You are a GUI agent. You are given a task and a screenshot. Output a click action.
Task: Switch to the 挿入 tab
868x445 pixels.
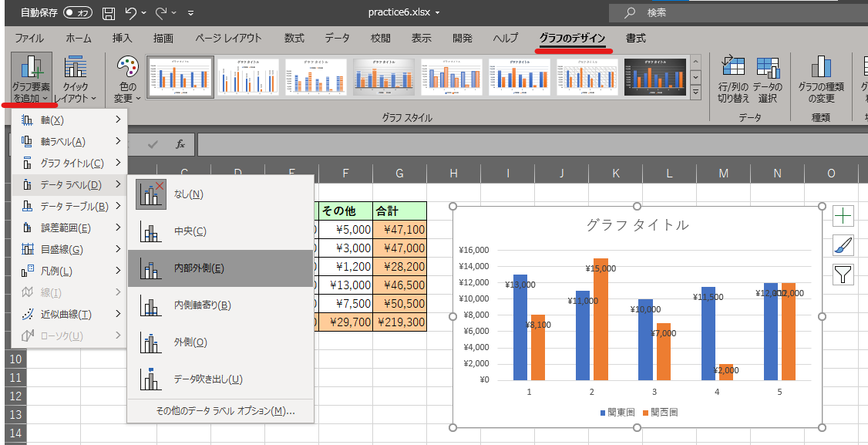123,39
